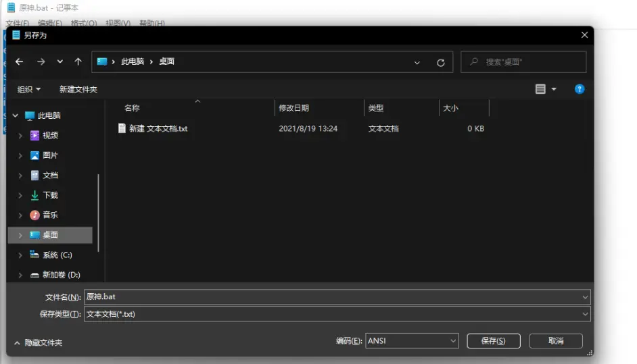
Task: Go up one folder level
Action: (x=78, y=61)
